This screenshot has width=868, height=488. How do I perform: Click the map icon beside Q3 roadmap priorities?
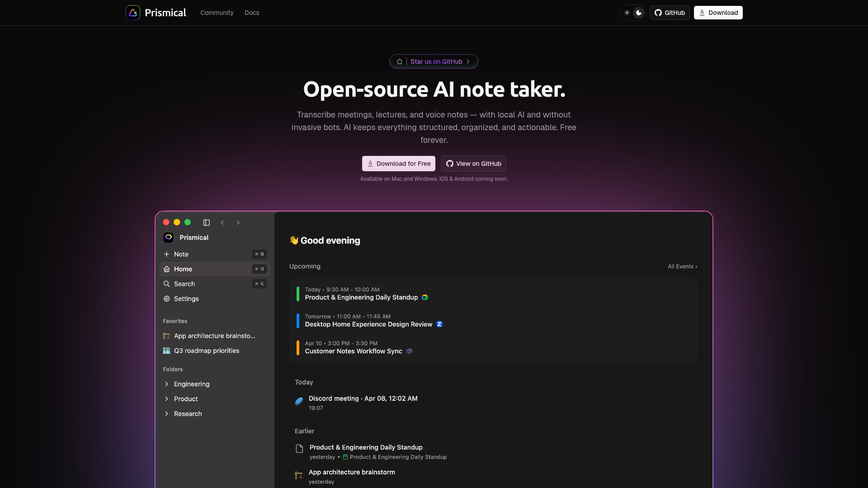tap(167, 351)
